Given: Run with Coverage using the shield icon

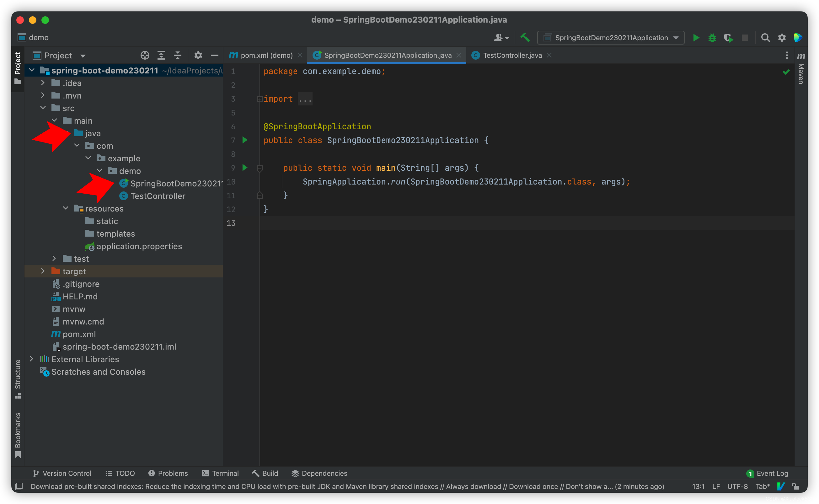Looking at the screenshot, I should click(728, 38).
